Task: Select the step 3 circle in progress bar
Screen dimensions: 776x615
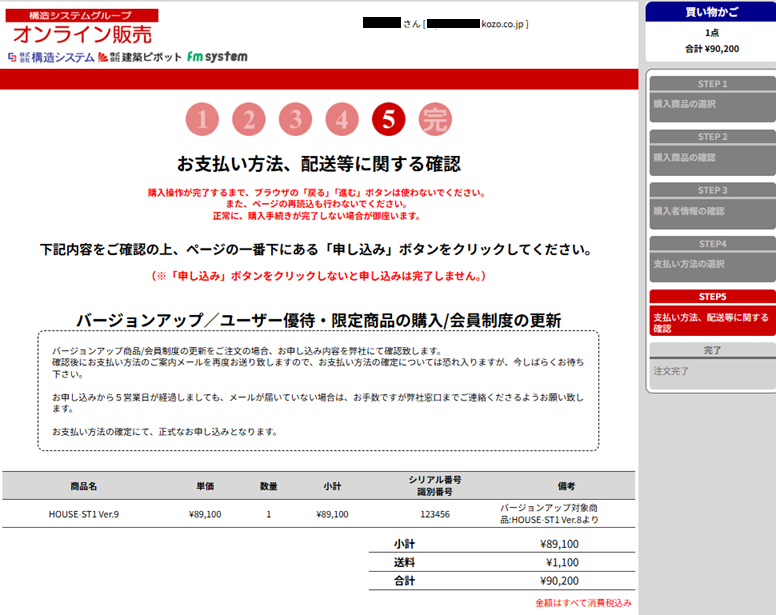Action: (x=295, y=120)
